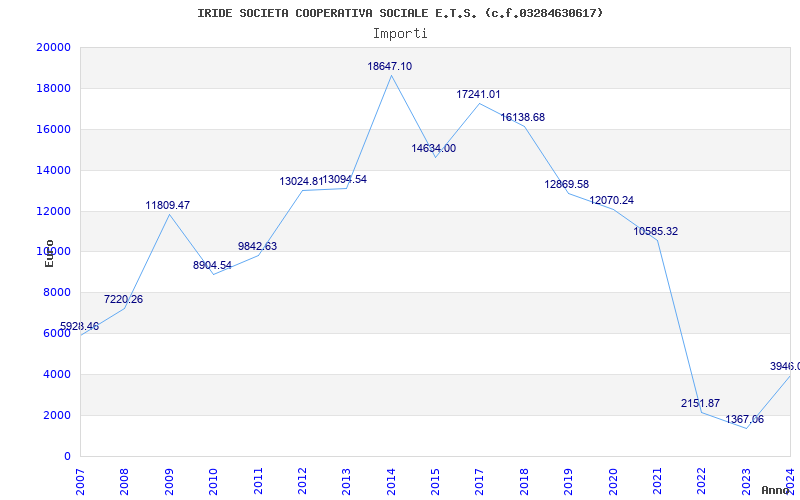
Task: Click y-axis tick 20000
Action: pyautogui.click(x=53, y=47)
